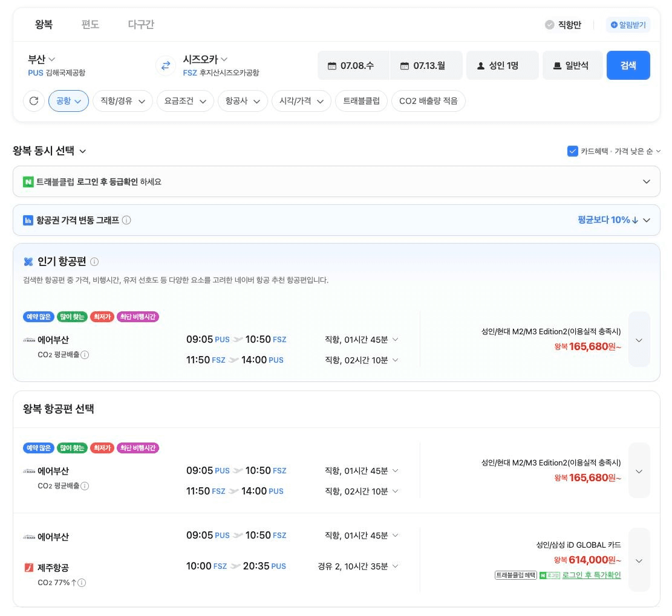Select the 성인 1명 passenger field
This screenshot has width=672, height=616.
click(x=502, y=65)
